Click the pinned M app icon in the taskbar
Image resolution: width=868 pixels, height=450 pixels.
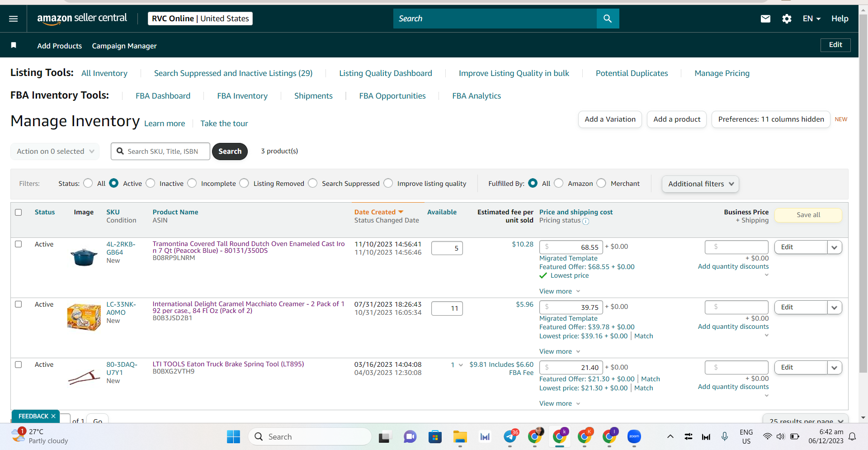tap(485, 437)
